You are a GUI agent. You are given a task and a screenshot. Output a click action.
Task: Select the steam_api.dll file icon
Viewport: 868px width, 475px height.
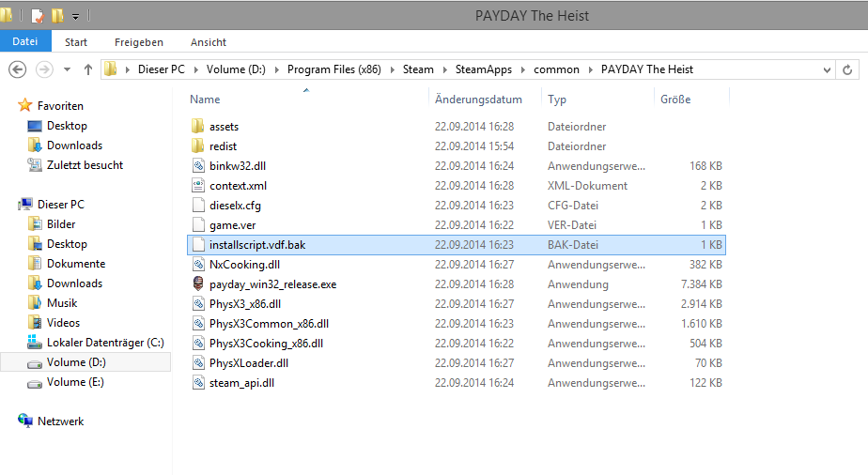(x=198, y=383)
